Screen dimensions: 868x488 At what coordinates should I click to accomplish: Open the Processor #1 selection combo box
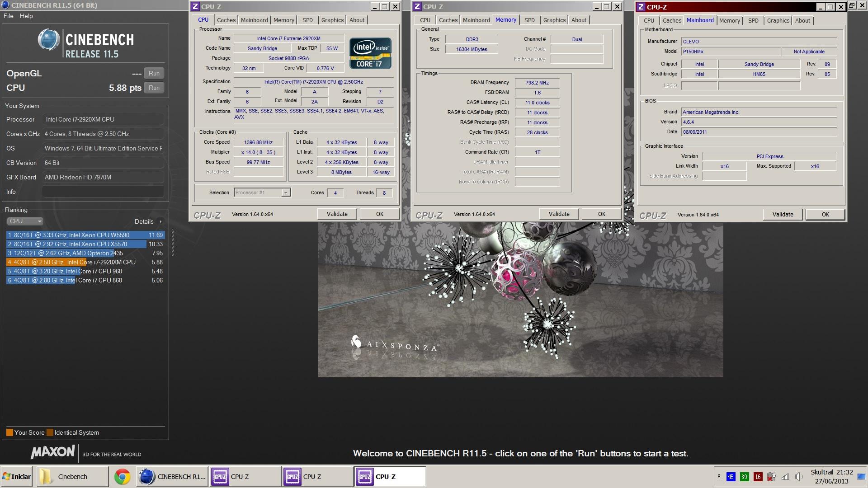[x=262, y=192]
